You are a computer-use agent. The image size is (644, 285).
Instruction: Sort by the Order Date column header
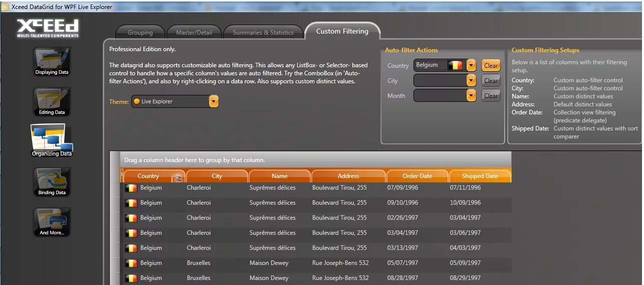[417, 176]
